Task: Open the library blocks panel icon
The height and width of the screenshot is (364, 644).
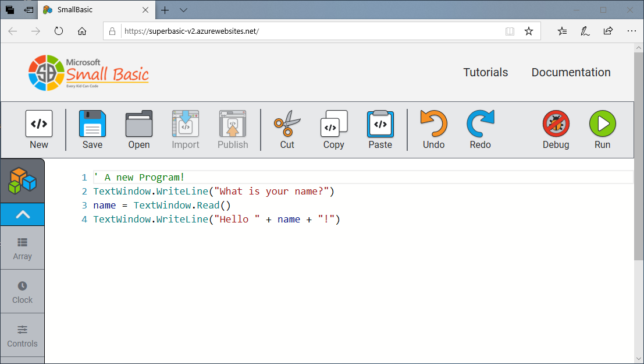Action: [x=23, y=181]
